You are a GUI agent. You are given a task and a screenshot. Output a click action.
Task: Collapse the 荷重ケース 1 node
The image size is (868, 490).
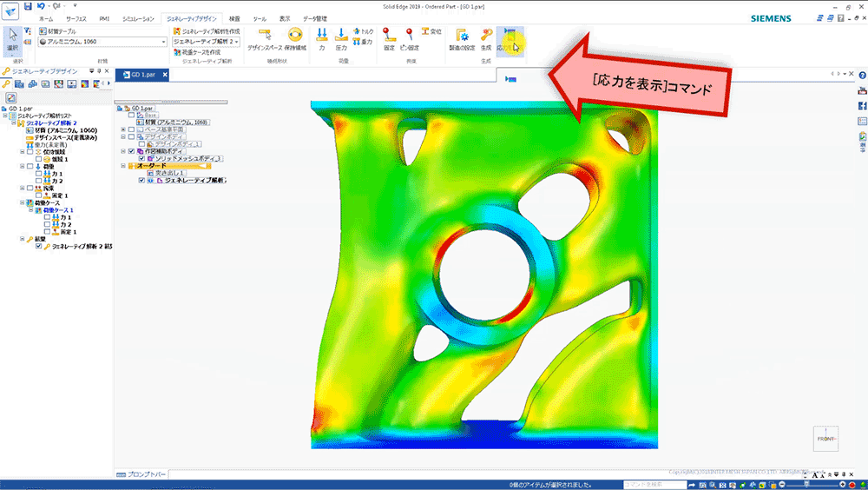31,210
